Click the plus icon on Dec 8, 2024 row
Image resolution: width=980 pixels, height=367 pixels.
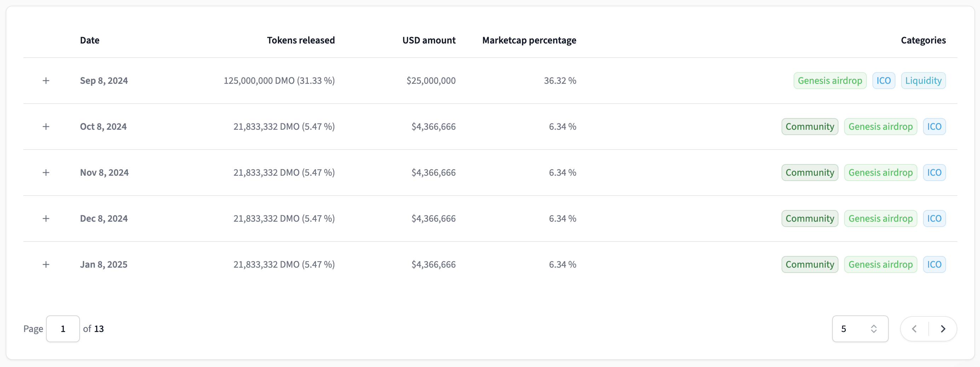pyautogui.click(x=46, y=218)
